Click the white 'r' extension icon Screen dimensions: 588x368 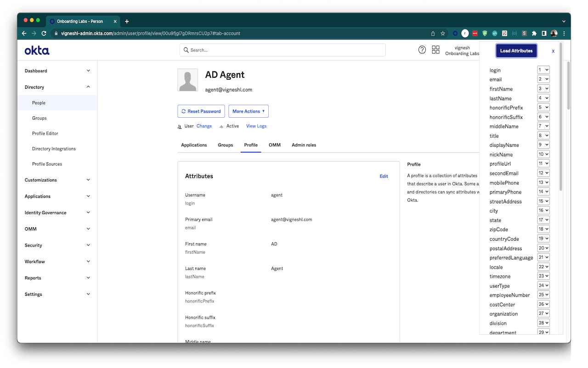(x=465, y=33)
